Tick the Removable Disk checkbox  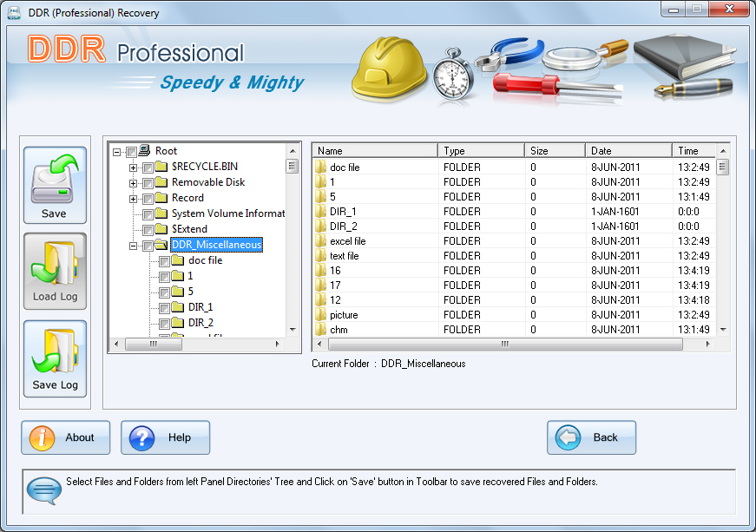pyautogui.click(x=148, y=183)
